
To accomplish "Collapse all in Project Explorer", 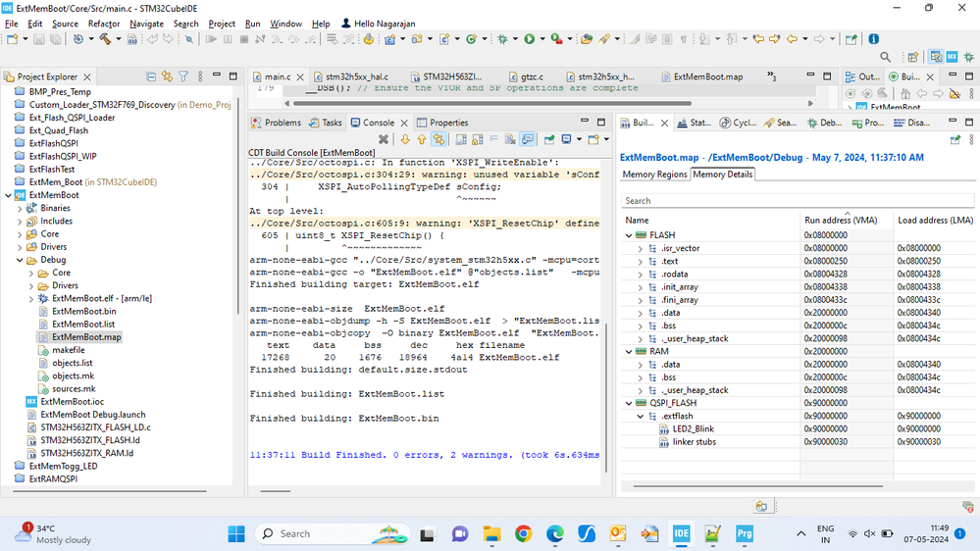I will tap(151, 76).
